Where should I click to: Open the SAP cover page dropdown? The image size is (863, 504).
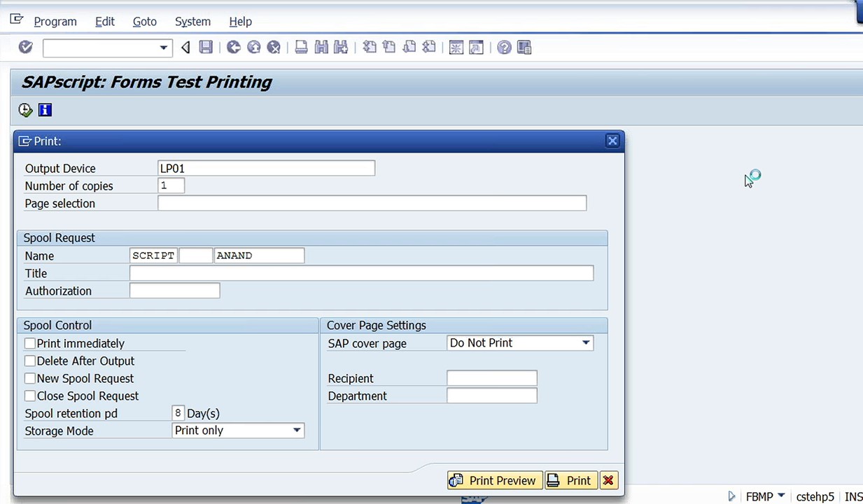pyautogui.click(x=586, y=343)
